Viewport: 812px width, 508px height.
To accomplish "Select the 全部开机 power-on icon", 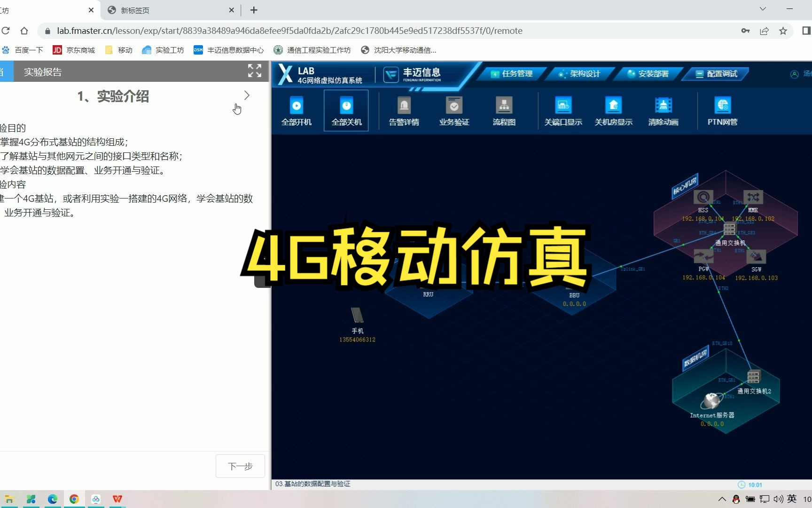I will click(x=296, y=111).
